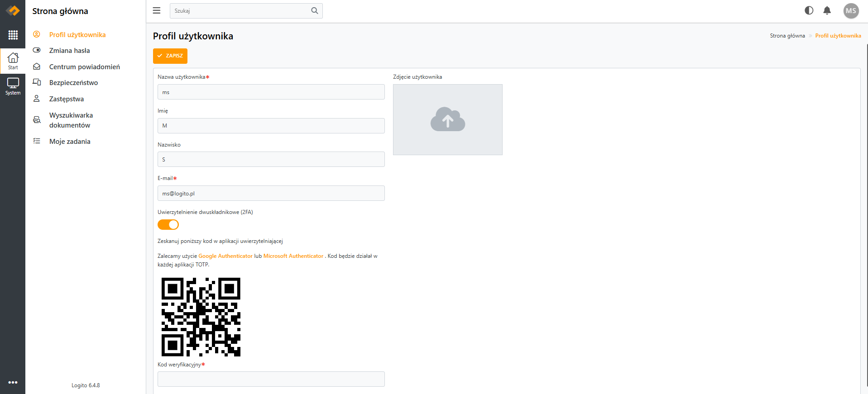This screenshot has width=868, height=394.
Task: Save the profile with ZAPISZ
Action: [170, 56]
